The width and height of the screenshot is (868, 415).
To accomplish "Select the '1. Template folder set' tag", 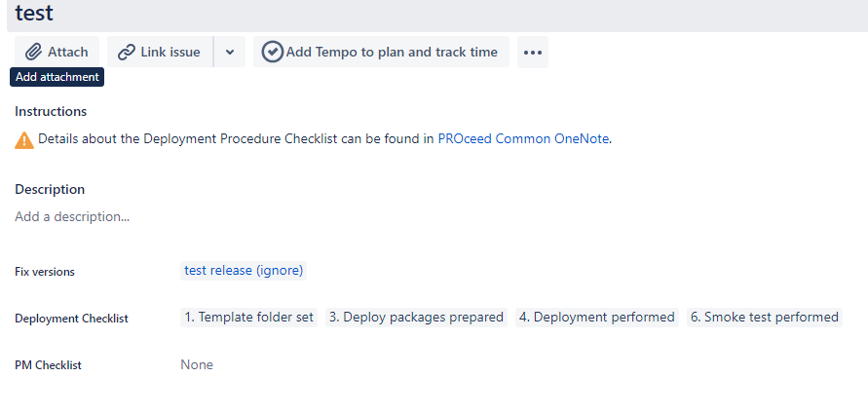I will (x=249, y=318).
